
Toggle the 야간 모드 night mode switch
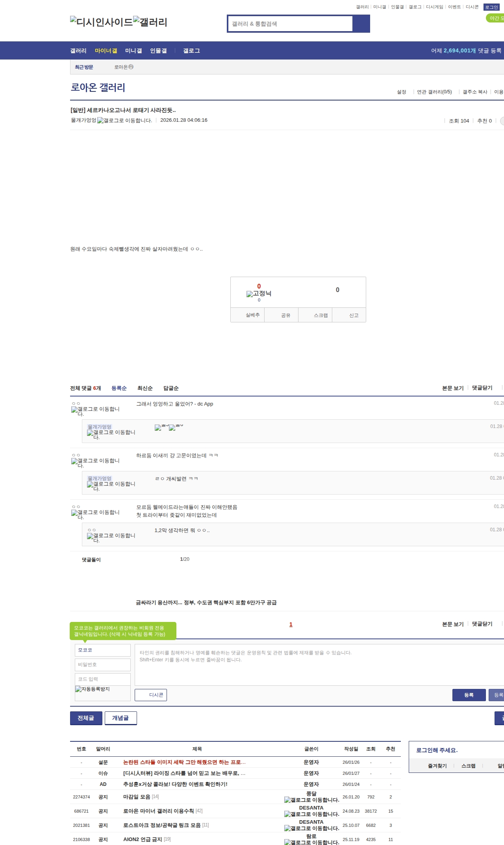click(495, 18)
